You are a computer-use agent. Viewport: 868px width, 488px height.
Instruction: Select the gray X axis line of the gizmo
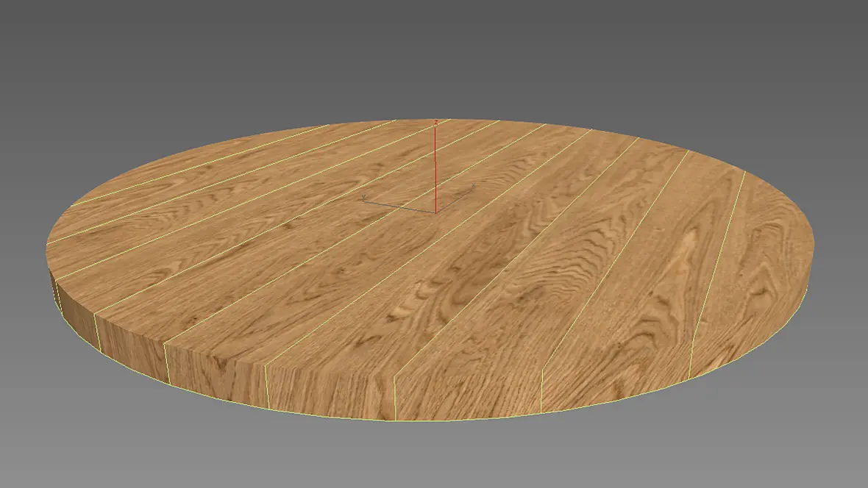click(x=454, y=200)
